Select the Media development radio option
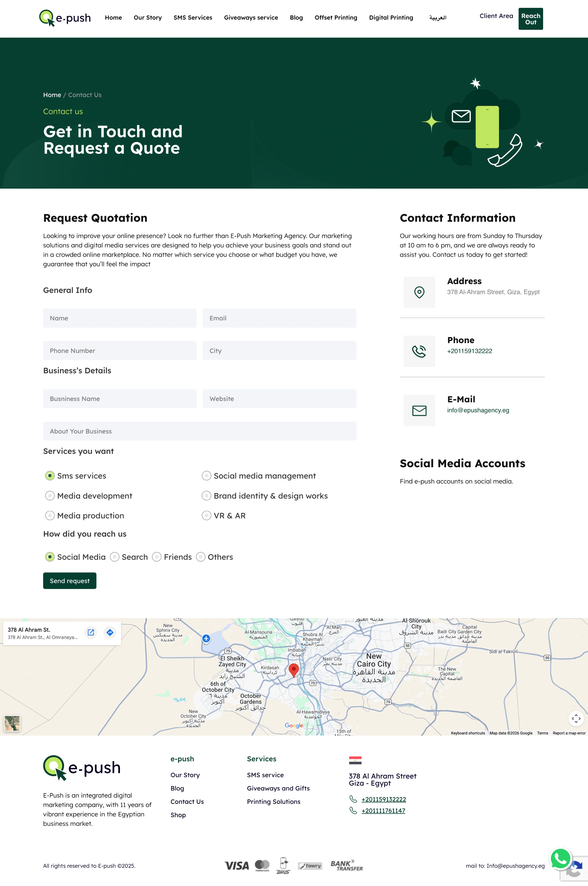The image size is (588, 886). [50, 496]
